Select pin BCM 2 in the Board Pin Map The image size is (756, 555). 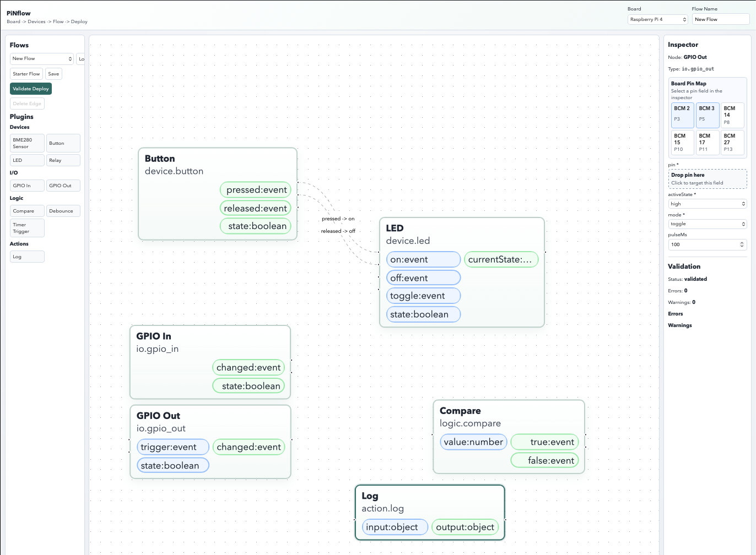[x=682, y=115]
